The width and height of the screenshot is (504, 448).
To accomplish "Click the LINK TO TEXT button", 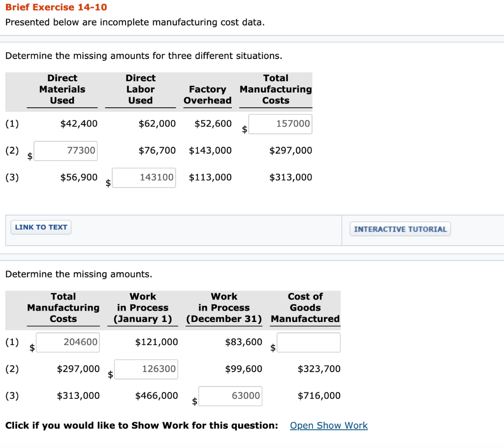I will pos(40,227).
